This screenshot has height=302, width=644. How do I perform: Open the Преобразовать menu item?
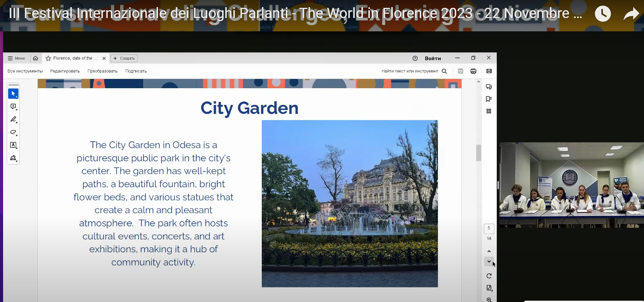tap(102, 71)
